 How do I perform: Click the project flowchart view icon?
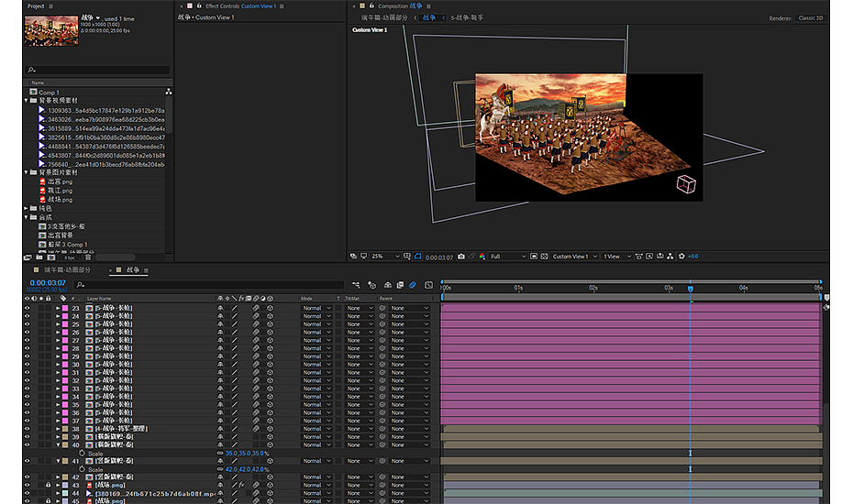168,92
